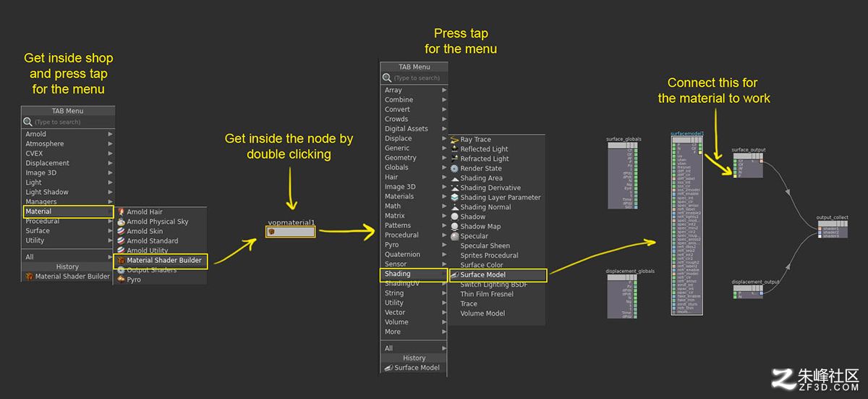868x399 pixels.
Task: Select the surface_output node
Action: (748, 167)
